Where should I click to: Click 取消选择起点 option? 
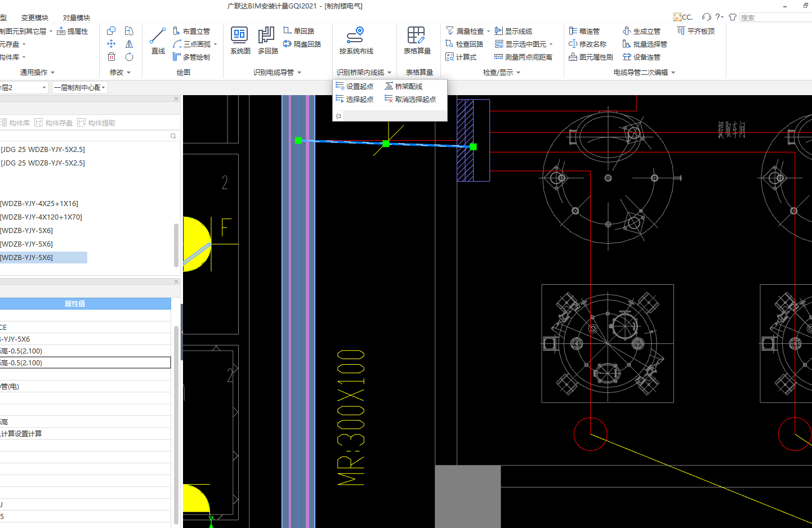pyautogui.click(x=411, y=99)
